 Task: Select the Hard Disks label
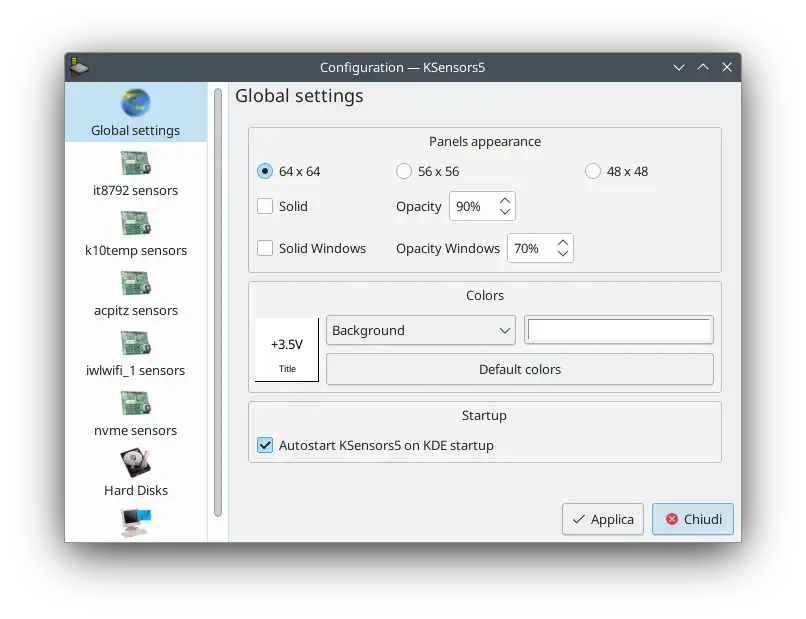tap(136, 490)
